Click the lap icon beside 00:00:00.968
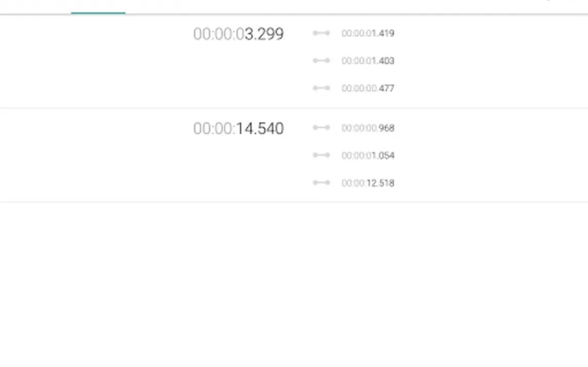 [321, 128]
